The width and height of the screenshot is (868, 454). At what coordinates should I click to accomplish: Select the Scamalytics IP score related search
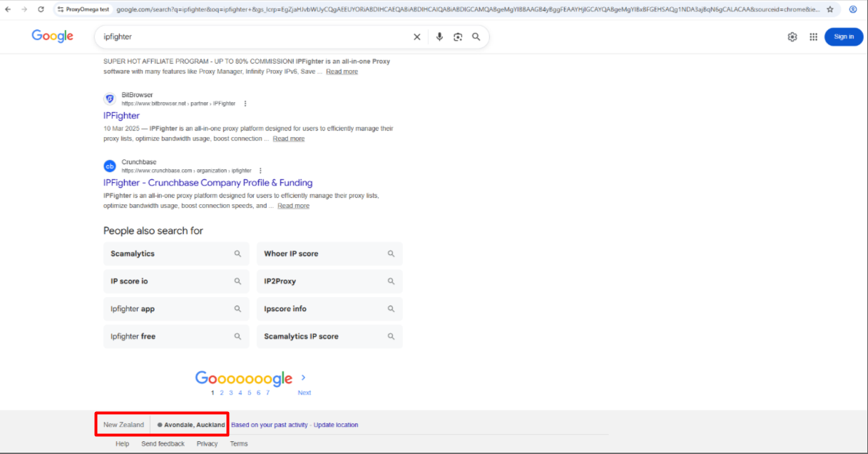[330, 336]
